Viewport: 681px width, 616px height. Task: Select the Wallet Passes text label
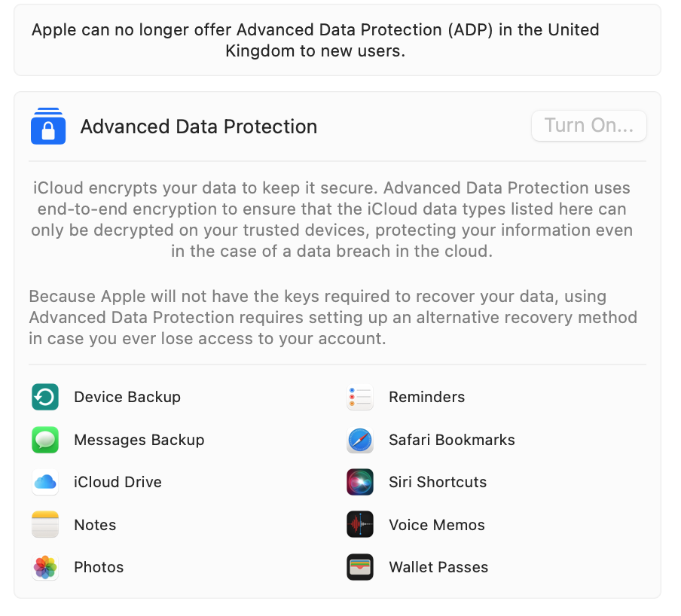[x=438, y=567]
